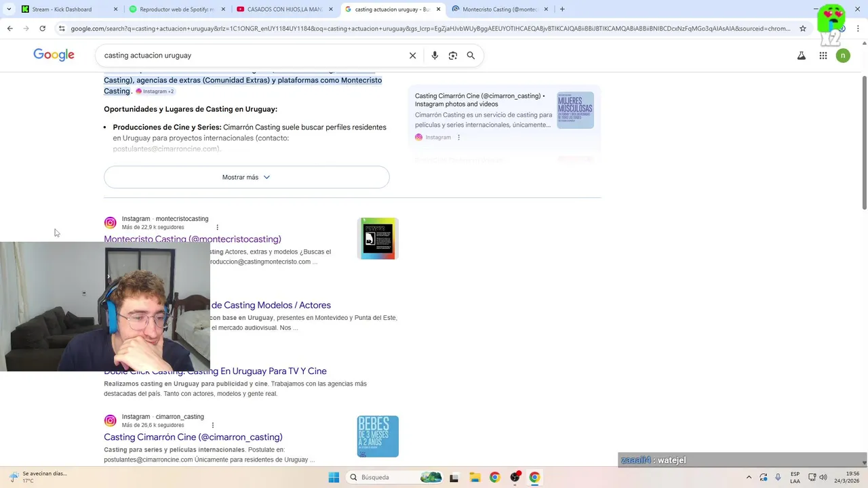Click the Windows taskbar Búsqueda box

pyautogui.click(x=395, y=477)
